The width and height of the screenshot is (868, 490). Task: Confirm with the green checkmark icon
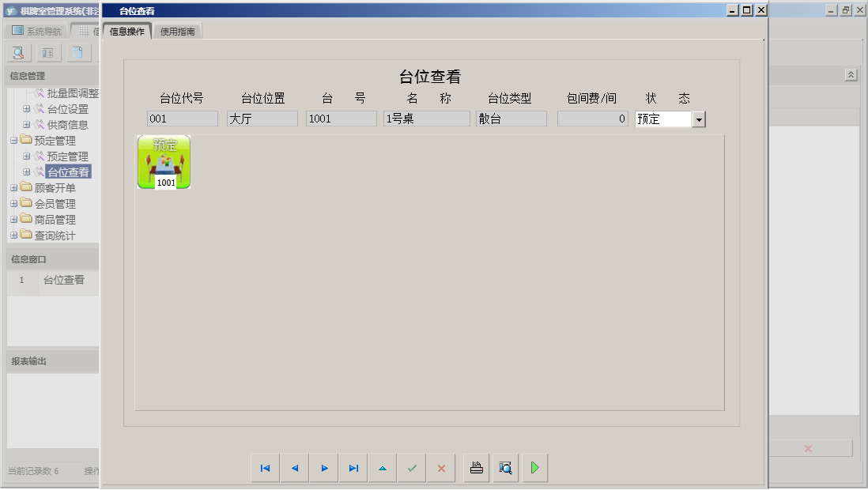tap(411, 467)
